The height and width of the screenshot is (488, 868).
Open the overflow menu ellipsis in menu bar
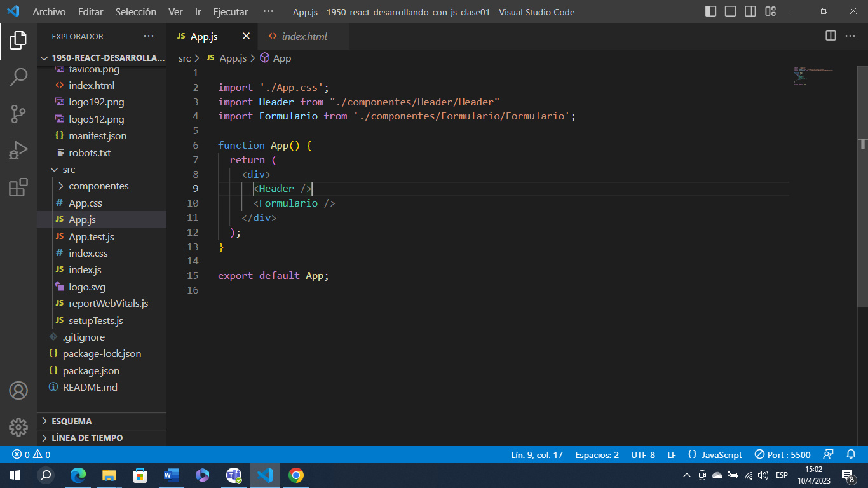coord(268,11)
